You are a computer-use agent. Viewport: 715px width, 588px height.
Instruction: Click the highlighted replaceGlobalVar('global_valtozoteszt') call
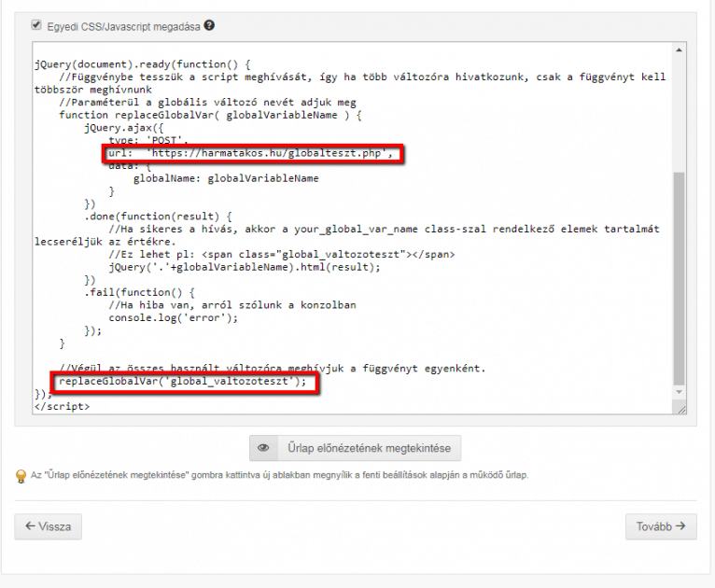click(183, 382)
